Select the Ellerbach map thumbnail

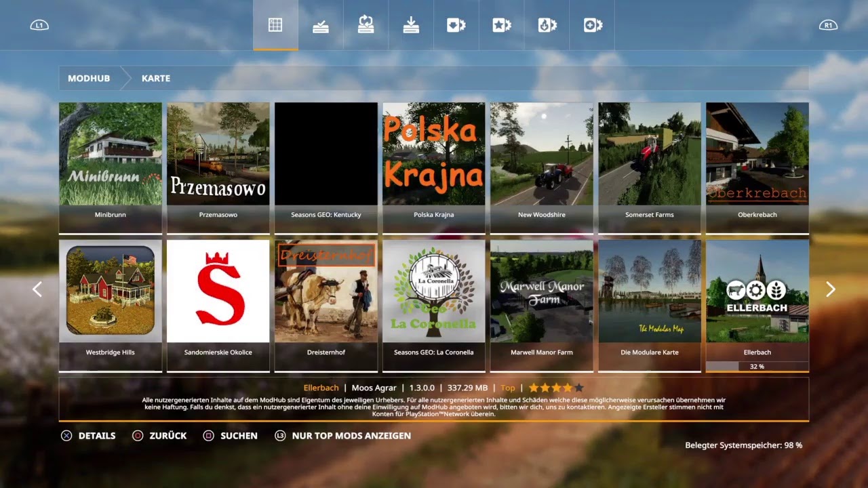(x=757, y=291)
